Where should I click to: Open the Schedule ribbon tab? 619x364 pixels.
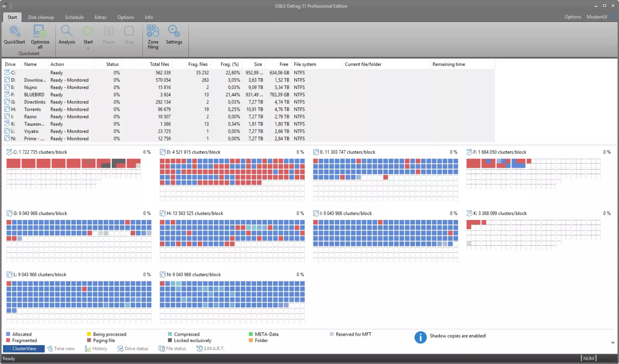(74, 17)
